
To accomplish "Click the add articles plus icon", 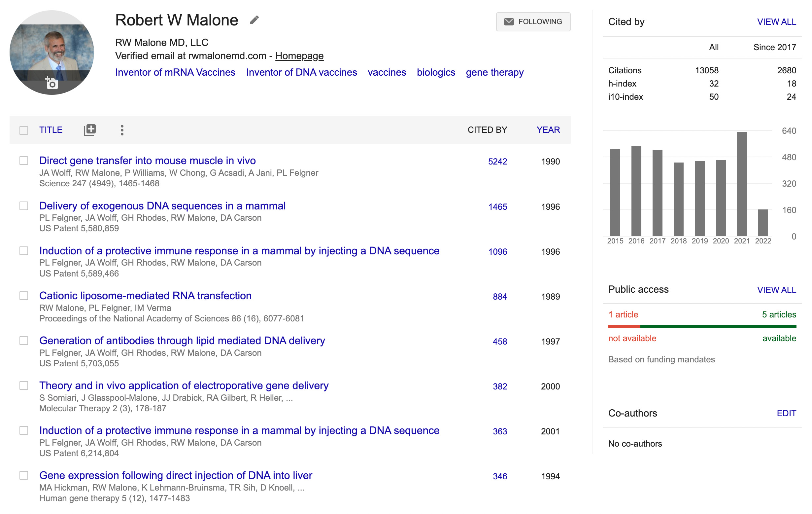I will [x=90, y=130].
